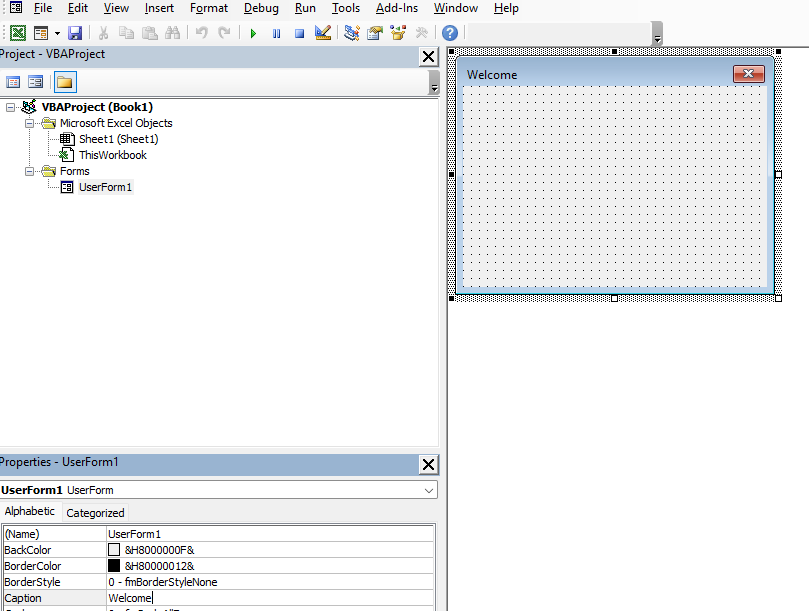
Task: Open the Toolbox from the toolbar
Action: pyautogui.click(x=421, y=32)
